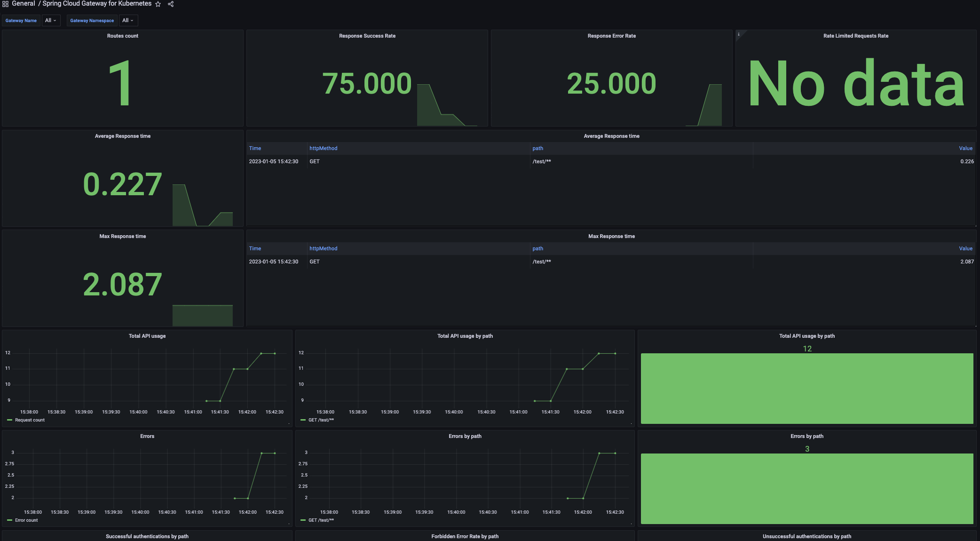The image size is (980, 541).
Task: Click the 25.000 error rate stat
Action: [x=611, y=84]
